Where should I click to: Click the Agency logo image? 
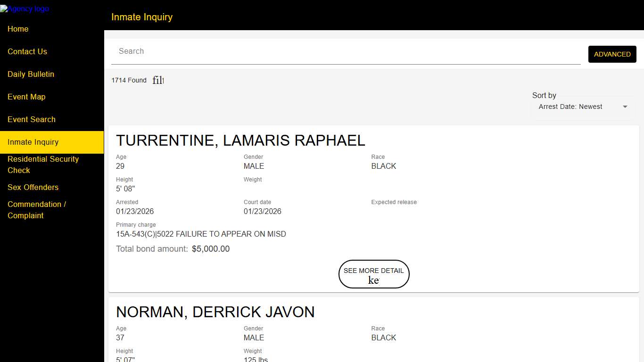(x=25, y=8)
